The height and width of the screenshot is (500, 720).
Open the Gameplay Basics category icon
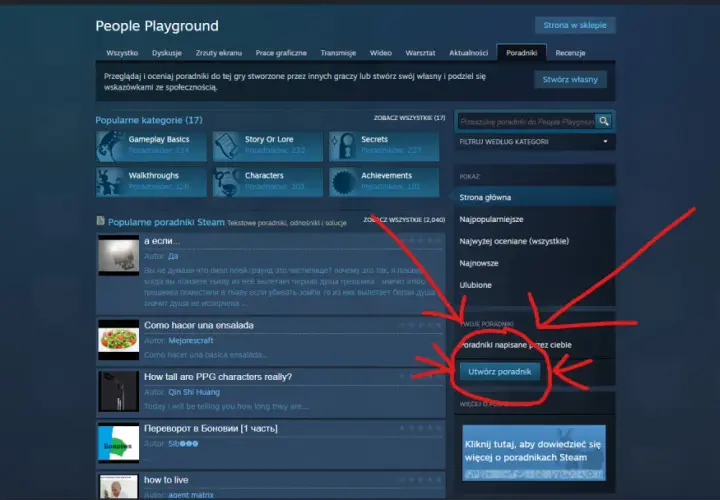click(110, 146)
